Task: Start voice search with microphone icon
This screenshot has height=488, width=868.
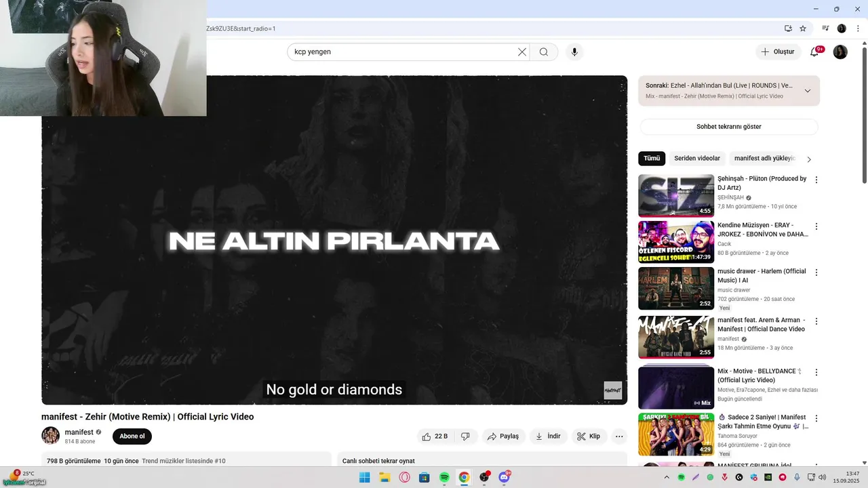Action: 574,52
